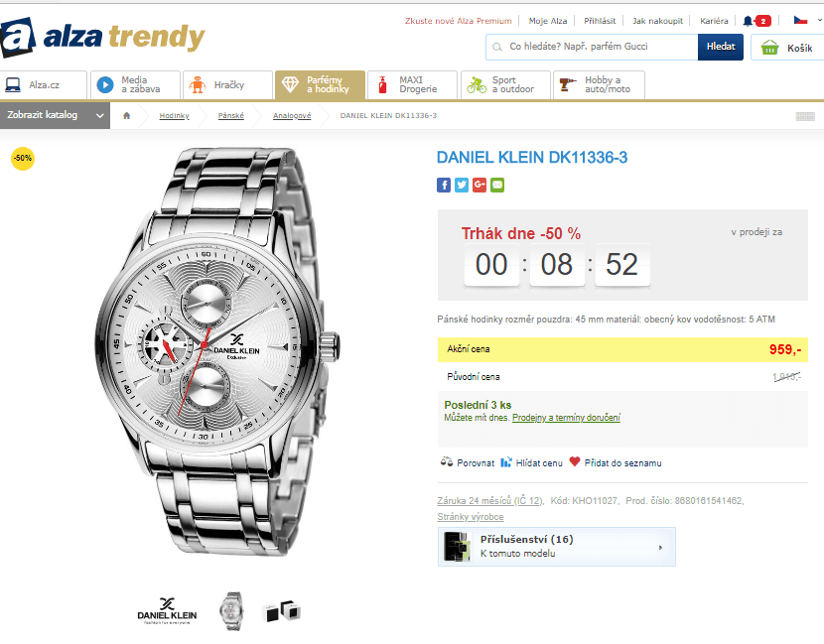Expand the Příslušenství (16) accessories panel
The width and height of the screenshot is (824, 644).
(557, 546)
